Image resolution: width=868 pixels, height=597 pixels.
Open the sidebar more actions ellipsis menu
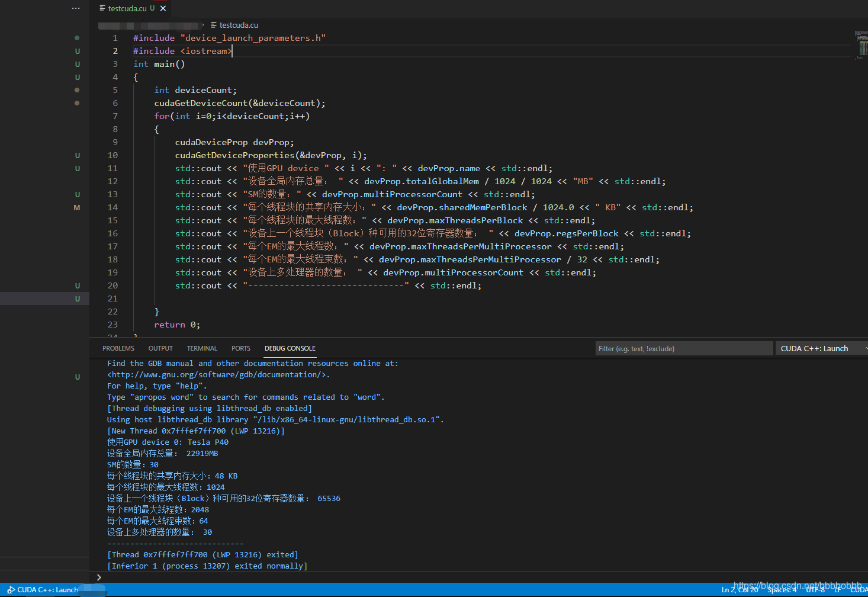tap(76, 8)
